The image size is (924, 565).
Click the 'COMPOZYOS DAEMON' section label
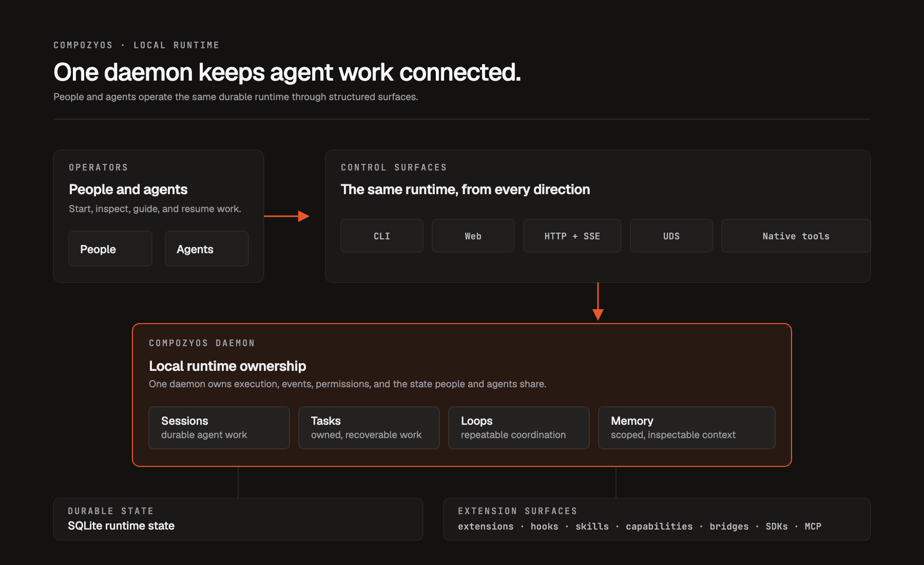(202, 343)
